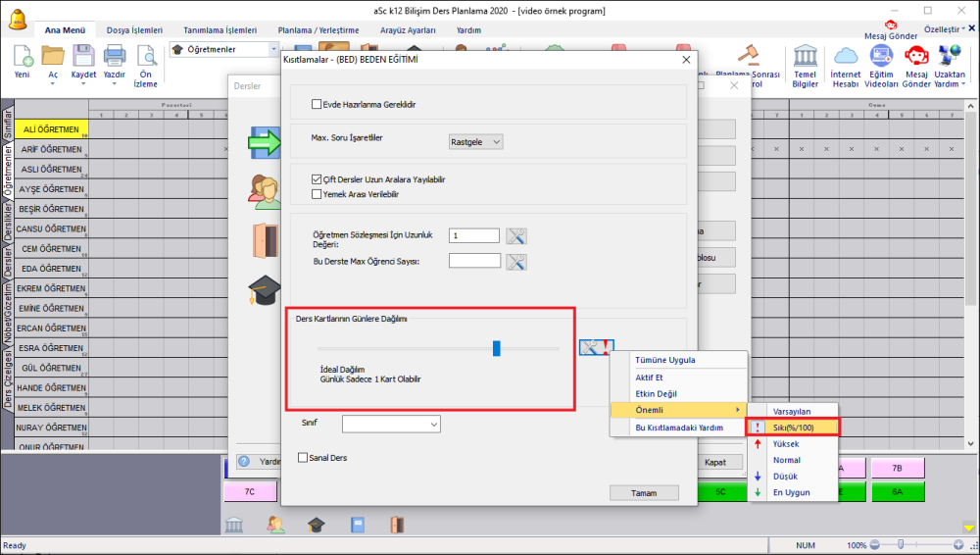Choose Etkin Değil in context menu

[x=679, y=393]
